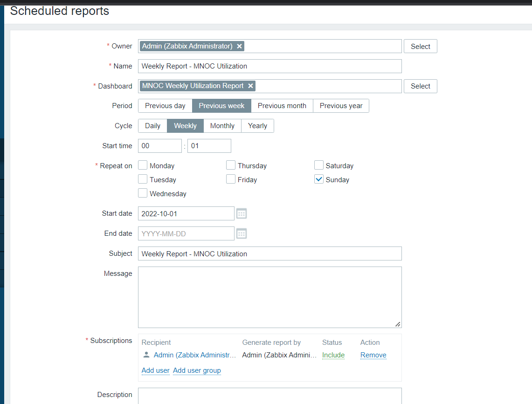Focus the Name input field
This screenshot has height=404, width=532.
(x=270, y=66)
